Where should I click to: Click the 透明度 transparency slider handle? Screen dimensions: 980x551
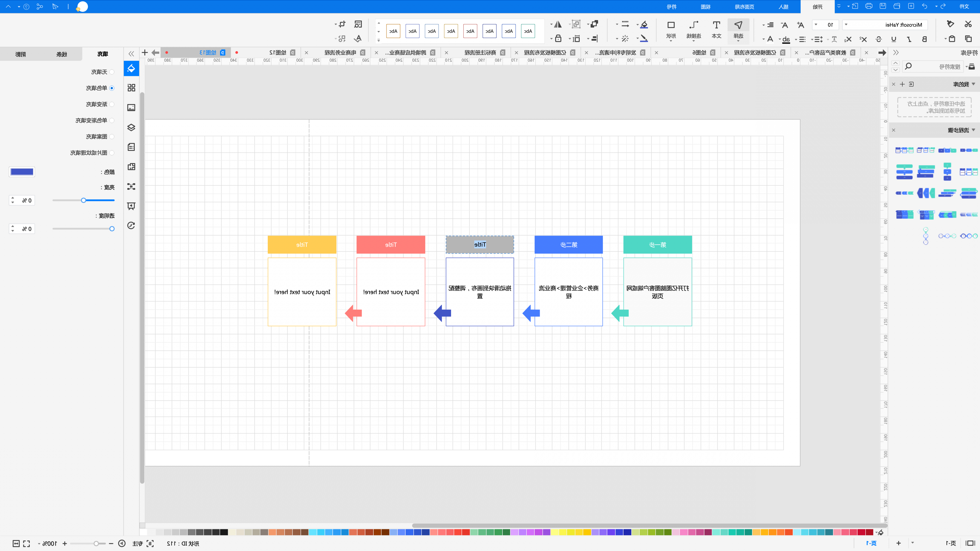112,228
